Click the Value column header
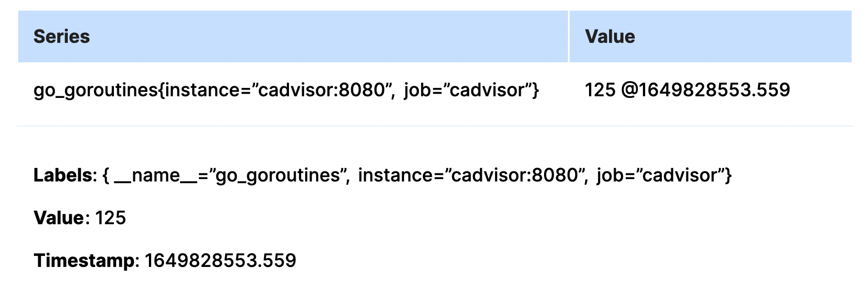Screen dimensions: 868x287 click(x=610, y=37)
